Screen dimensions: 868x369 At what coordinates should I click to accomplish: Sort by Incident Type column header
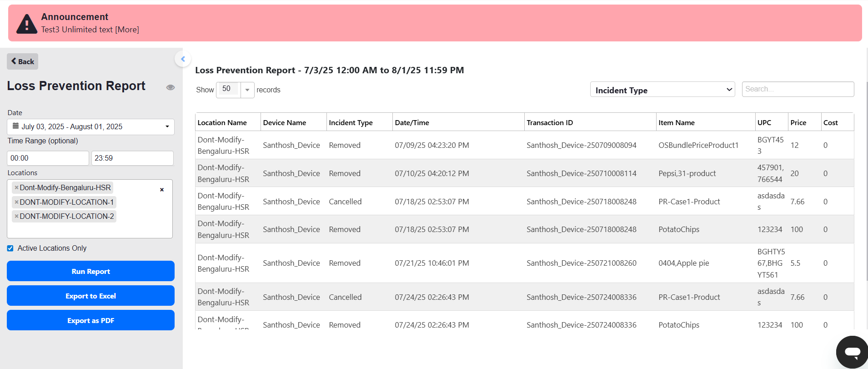[x=359, y=122]
